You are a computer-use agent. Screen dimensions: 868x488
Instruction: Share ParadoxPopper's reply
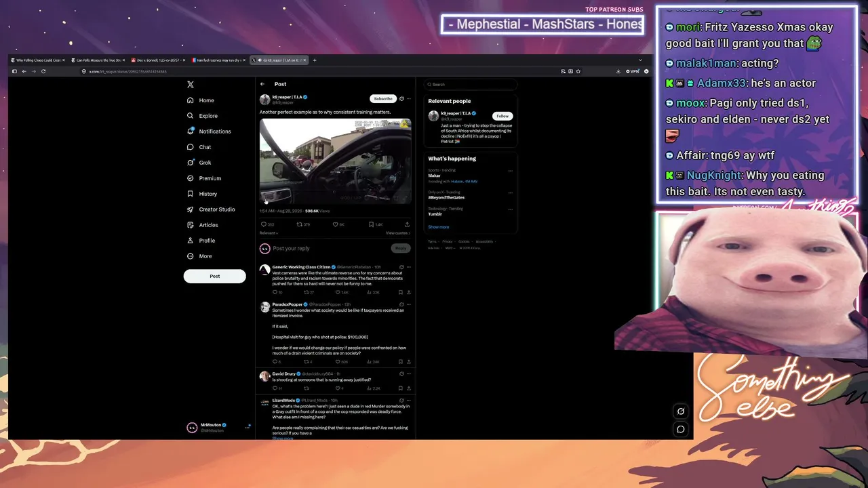click(x=409, y=362)
